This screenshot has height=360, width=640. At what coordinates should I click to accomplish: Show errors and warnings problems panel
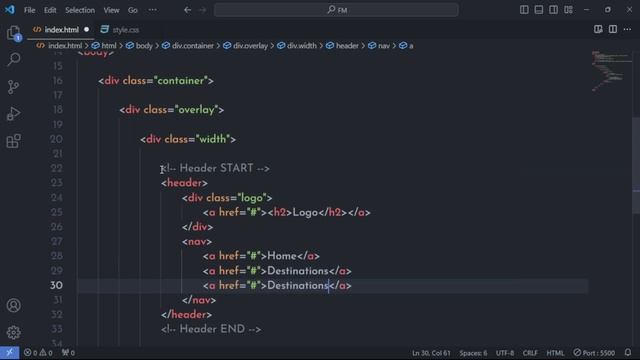point(38,353)
